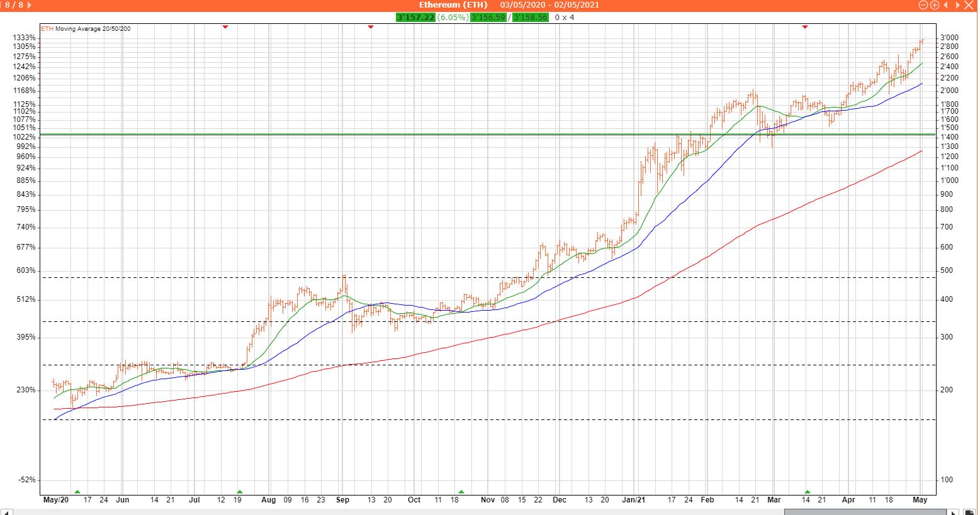
Task: Click green triangle marker at March 14
Action: [x=808, y=491]
